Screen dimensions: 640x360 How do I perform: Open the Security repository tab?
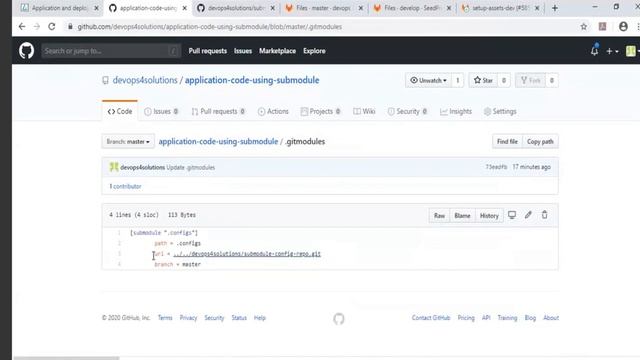(407, 111)
